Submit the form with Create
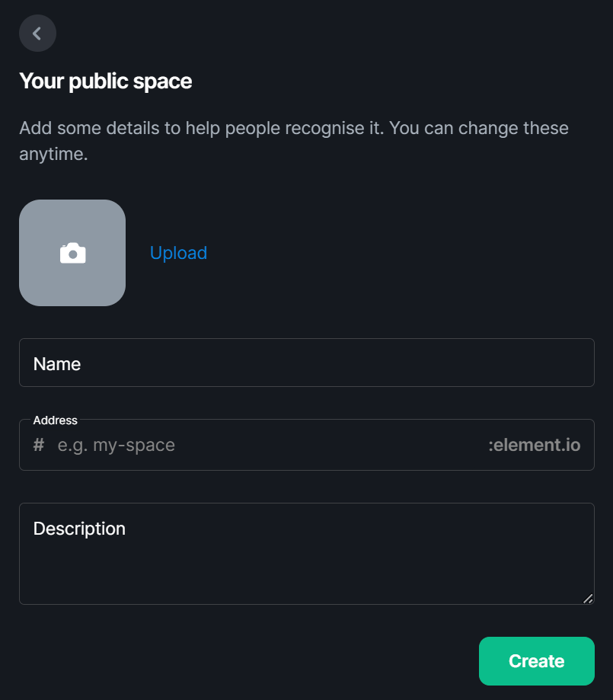This screenshot has width=613, height=700. click(537, 661)
